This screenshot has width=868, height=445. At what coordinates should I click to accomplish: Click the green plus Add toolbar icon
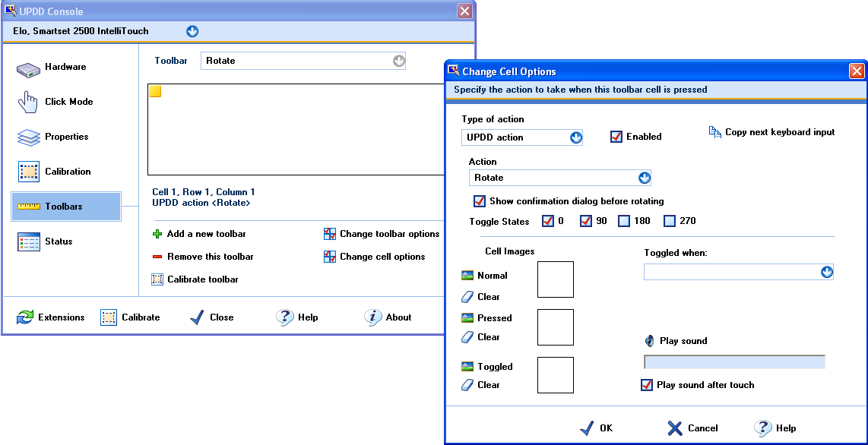tap(157, 234)
